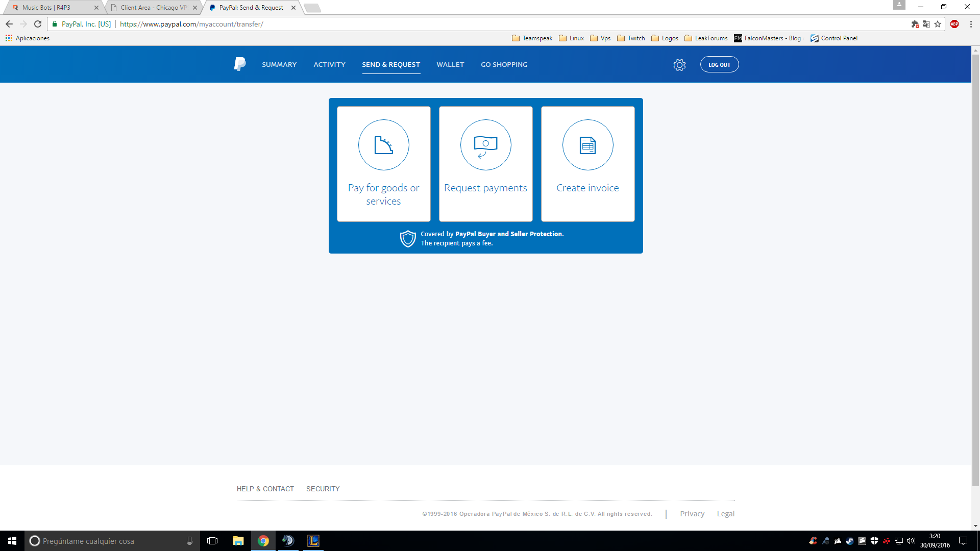980x551 pixels.
Task: Click the PayPal logo icon
Action: (x=240, y=64)
